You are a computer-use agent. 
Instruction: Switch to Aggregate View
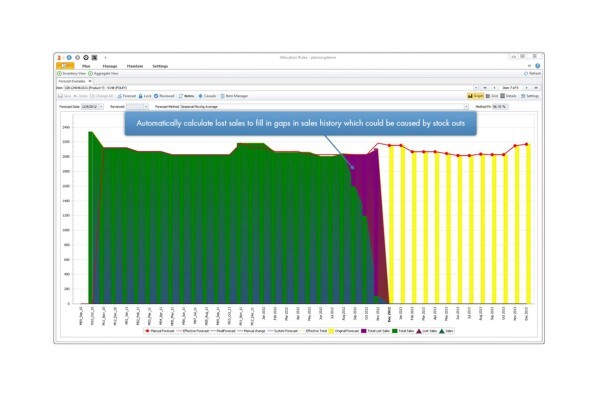coord(103,73)
